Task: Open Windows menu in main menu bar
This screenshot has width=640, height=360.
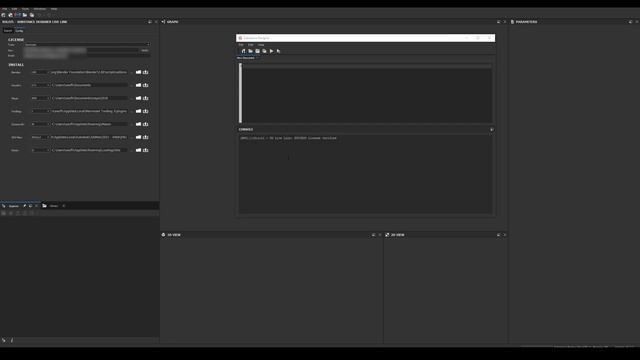Action: tap(40, 9)
